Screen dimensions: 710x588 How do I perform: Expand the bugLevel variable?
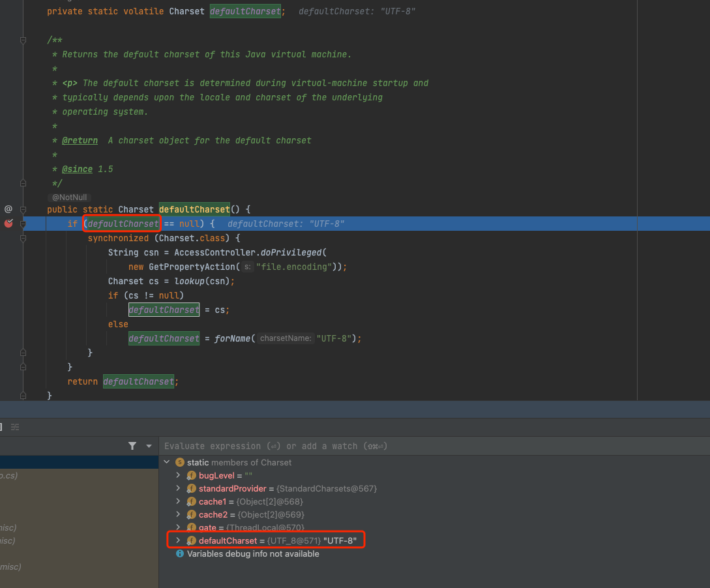coord(178,475)
